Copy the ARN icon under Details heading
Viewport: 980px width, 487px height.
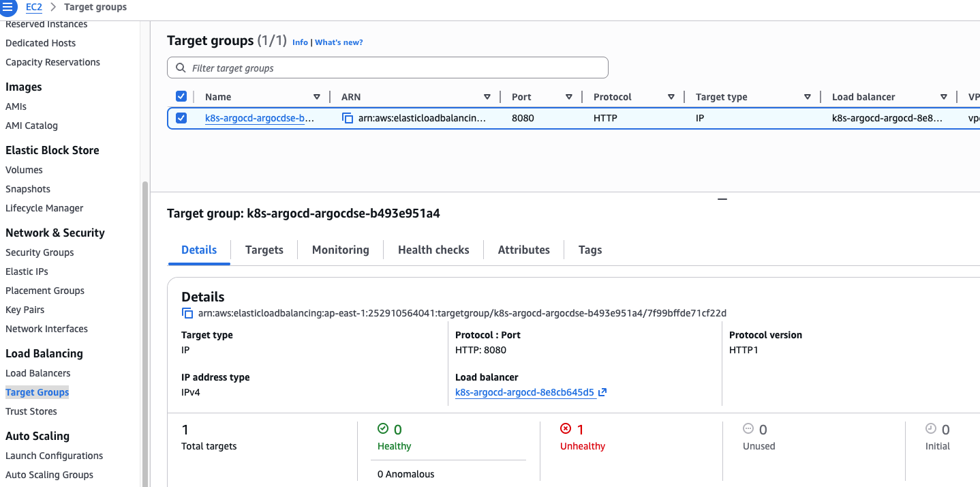pyautogui.click(x=187, y=313)
